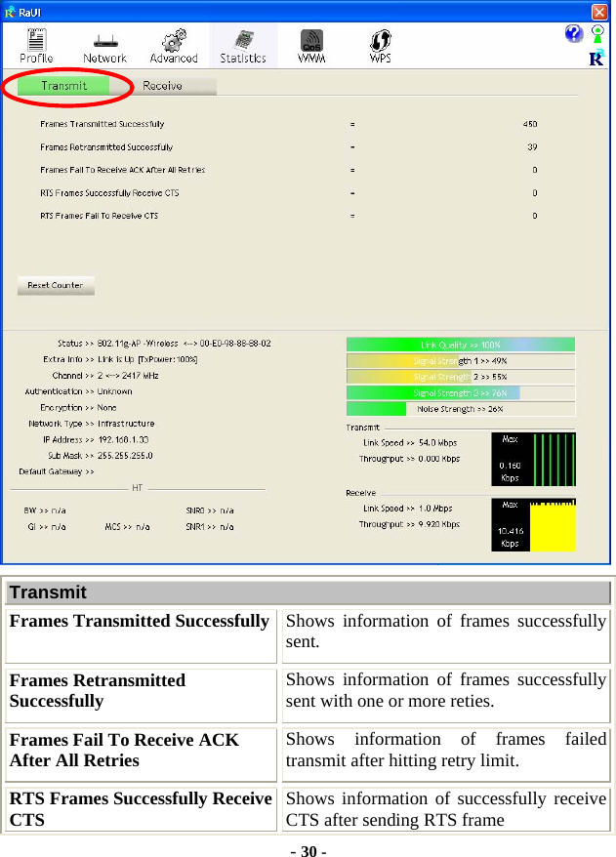The height and width of the screenshot is (857, 616).
Task: Open the WPS icon
Action: pos(381,46)
